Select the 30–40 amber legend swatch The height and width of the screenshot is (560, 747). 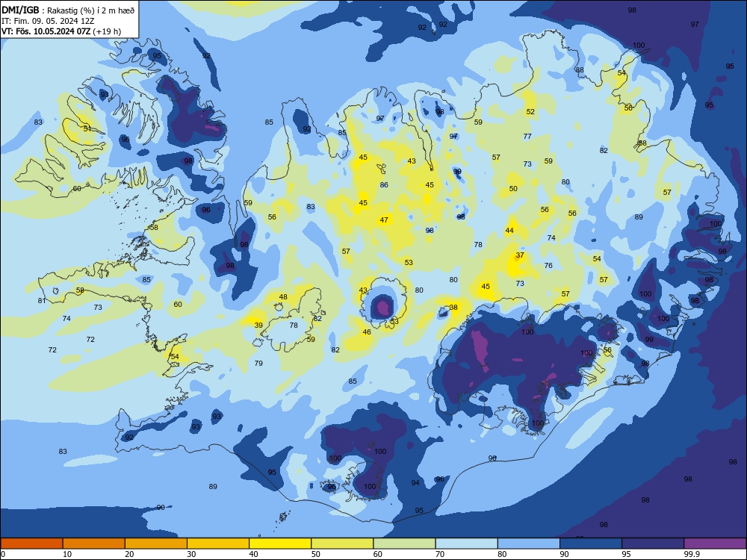point(218,544)
